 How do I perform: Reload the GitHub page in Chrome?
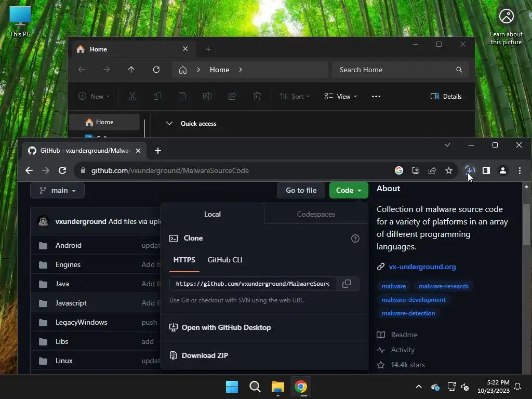(62, 170)
